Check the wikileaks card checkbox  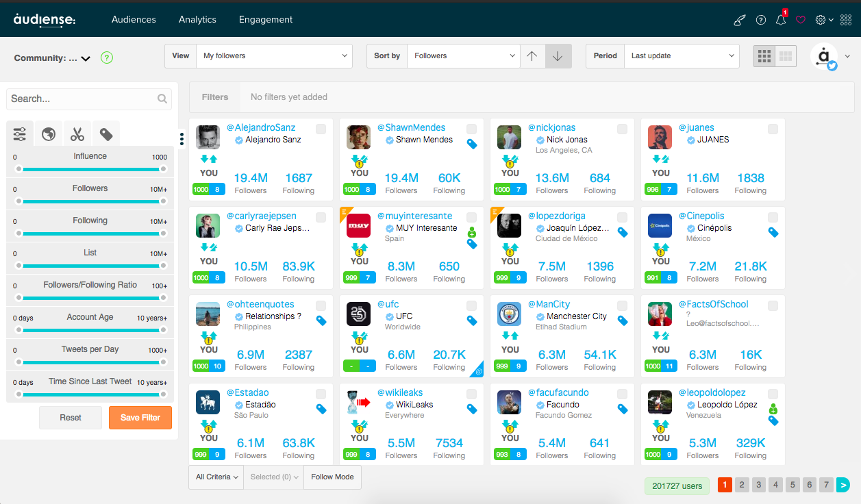471,394
